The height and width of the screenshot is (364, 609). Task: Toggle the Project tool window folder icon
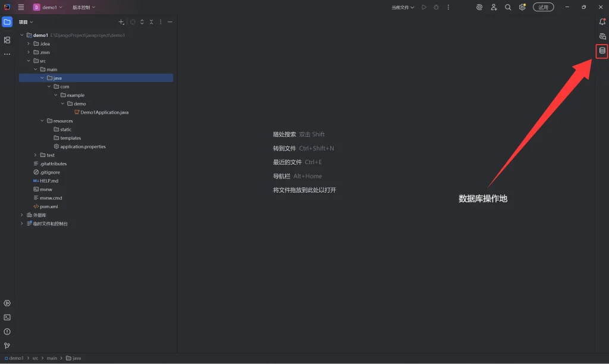pos(7,22)
